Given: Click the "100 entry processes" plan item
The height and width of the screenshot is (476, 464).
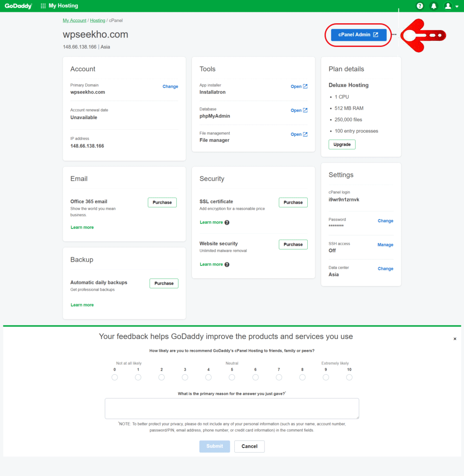Looking at the screenshot, I should 356,131.
